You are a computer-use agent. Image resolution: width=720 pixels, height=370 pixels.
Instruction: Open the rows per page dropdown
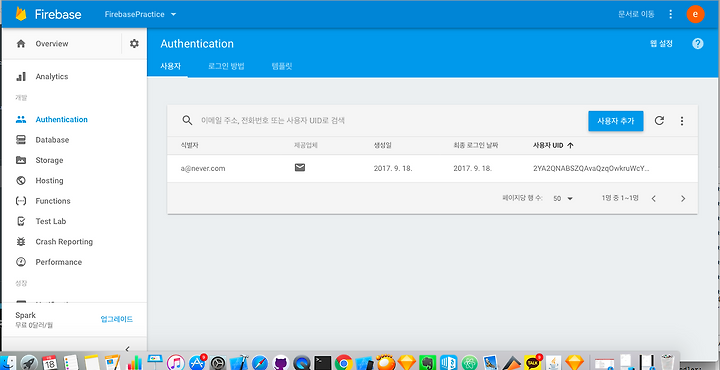(x=563, y=198)
